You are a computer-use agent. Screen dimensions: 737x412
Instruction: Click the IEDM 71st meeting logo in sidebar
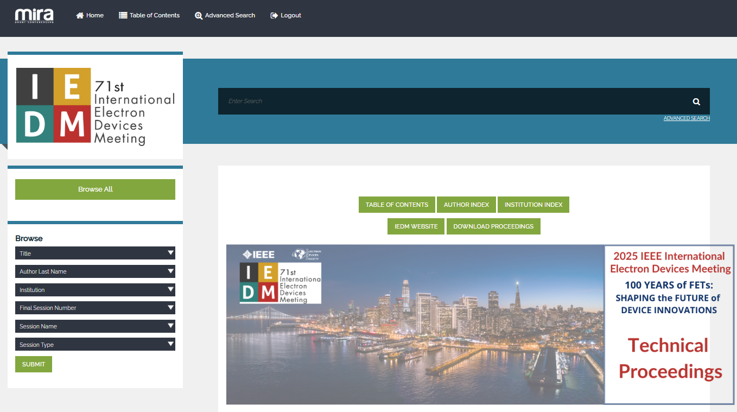(x=95, y=106)
